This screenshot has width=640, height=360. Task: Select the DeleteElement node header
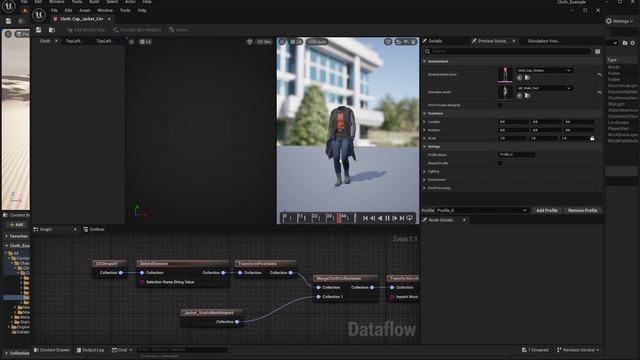tap(182, 264)
